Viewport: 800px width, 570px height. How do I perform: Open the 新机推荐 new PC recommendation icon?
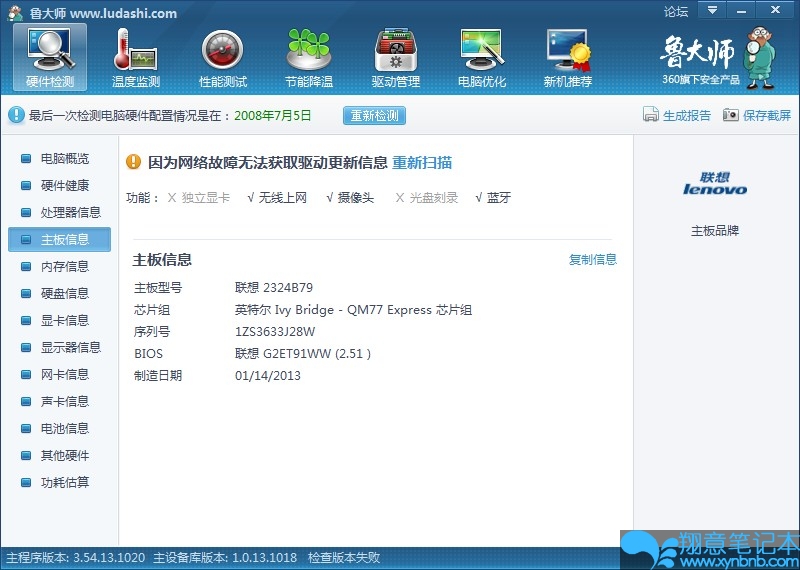click(567, 56)
